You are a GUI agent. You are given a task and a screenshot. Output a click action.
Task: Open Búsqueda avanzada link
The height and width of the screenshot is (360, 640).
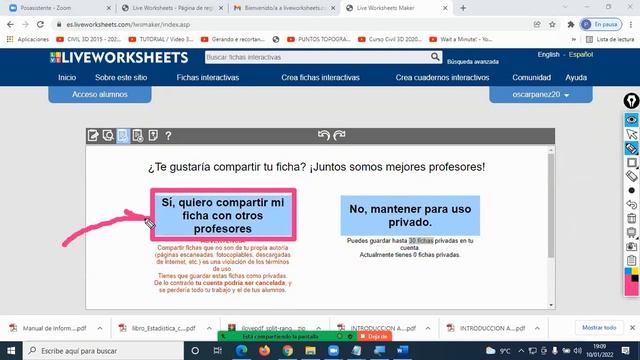pyautogui.click(x=473, y=62)
